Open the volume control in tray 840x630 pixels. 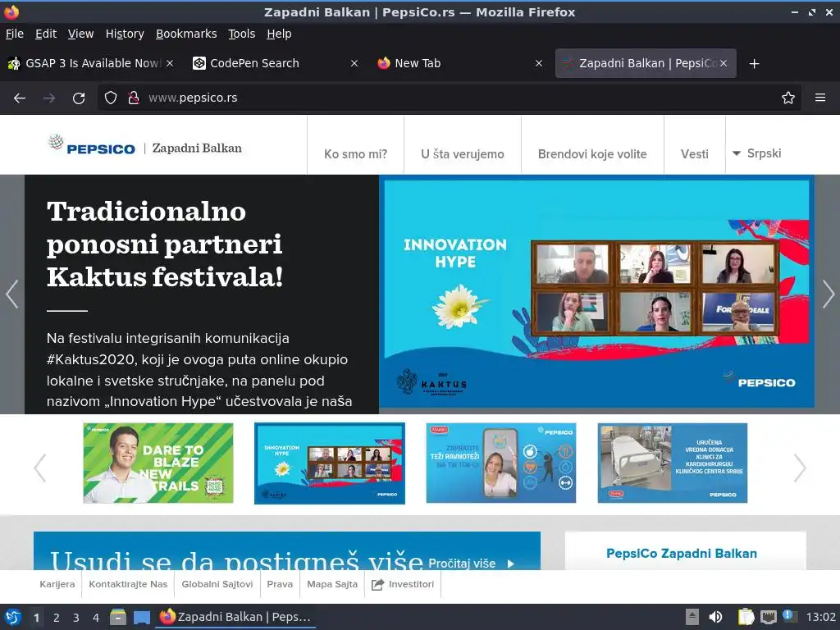[x=715, y=617]
